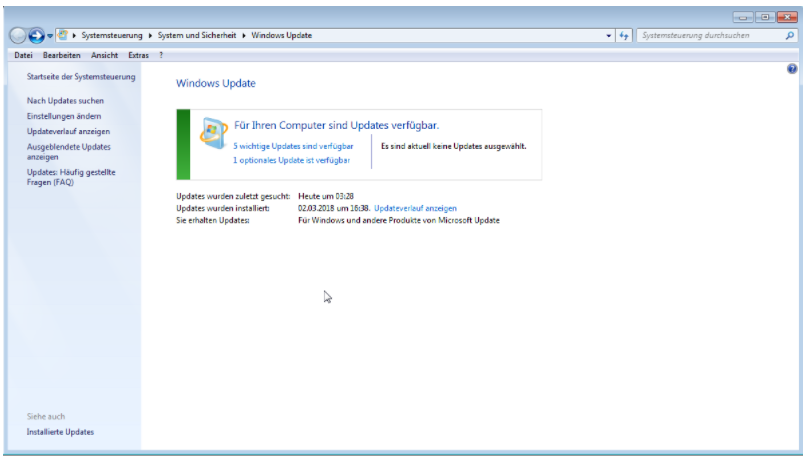Click the Control Panel icon in address bar

pos(63,35)
